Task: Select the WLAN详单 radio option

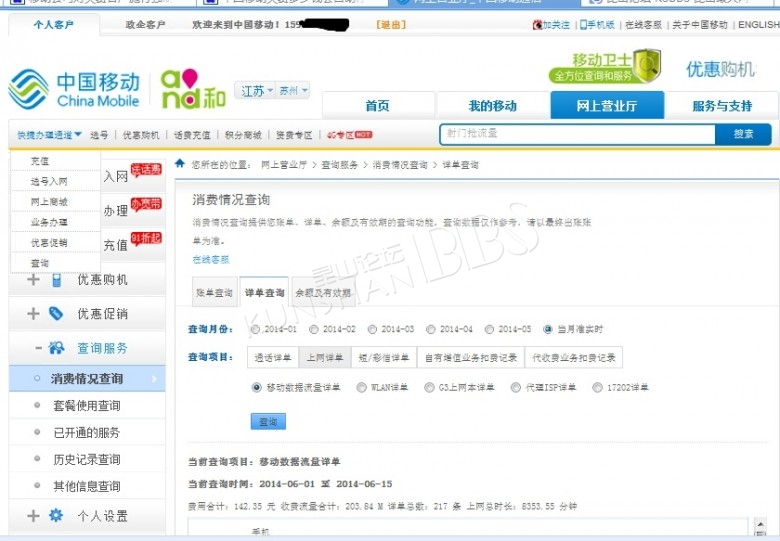Action: pyautogui.click(x=362, y=387)
